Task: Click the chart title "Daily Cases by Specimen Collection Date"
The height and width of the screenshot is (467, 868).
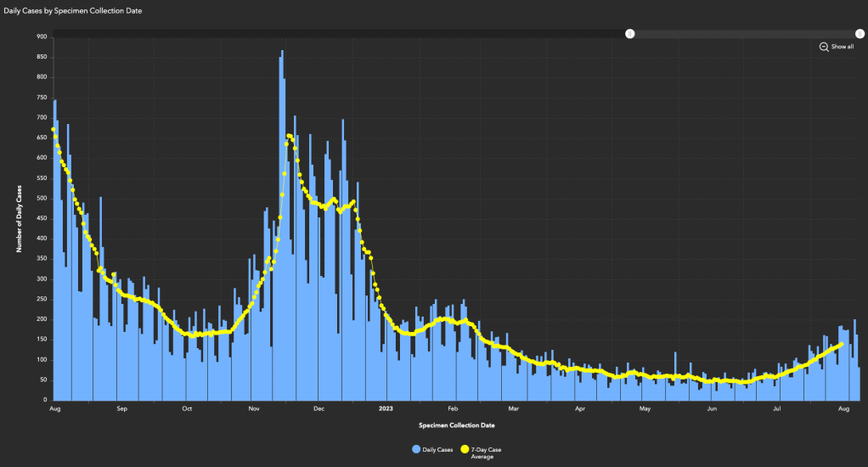Action: (x=73, y=10)
